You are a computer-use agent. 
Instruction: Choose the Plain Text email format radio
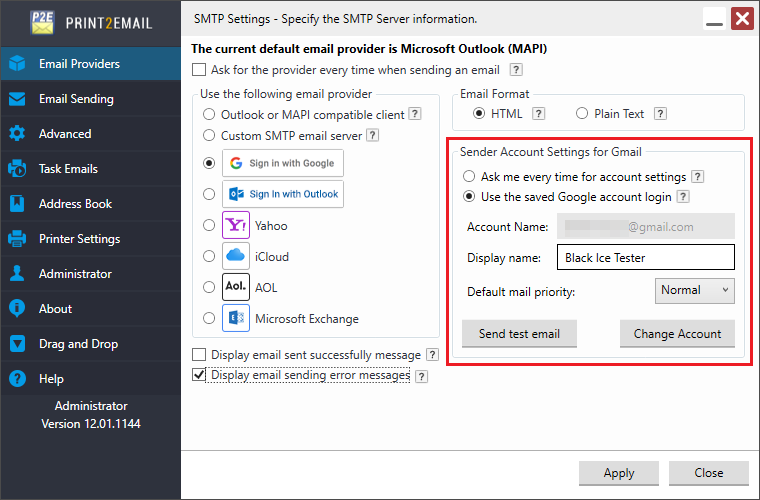[x=582, y=113]
